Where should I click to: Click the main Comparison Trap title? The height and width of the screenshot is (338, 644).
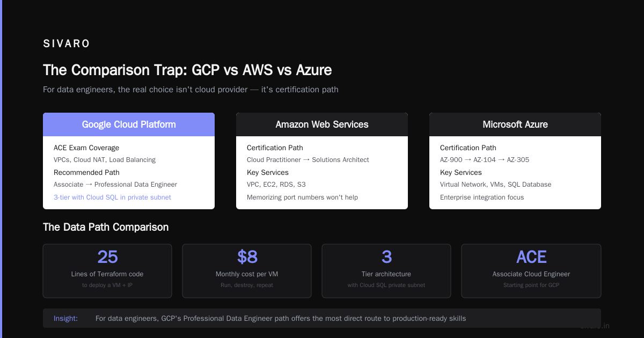(x=187, y=70)
